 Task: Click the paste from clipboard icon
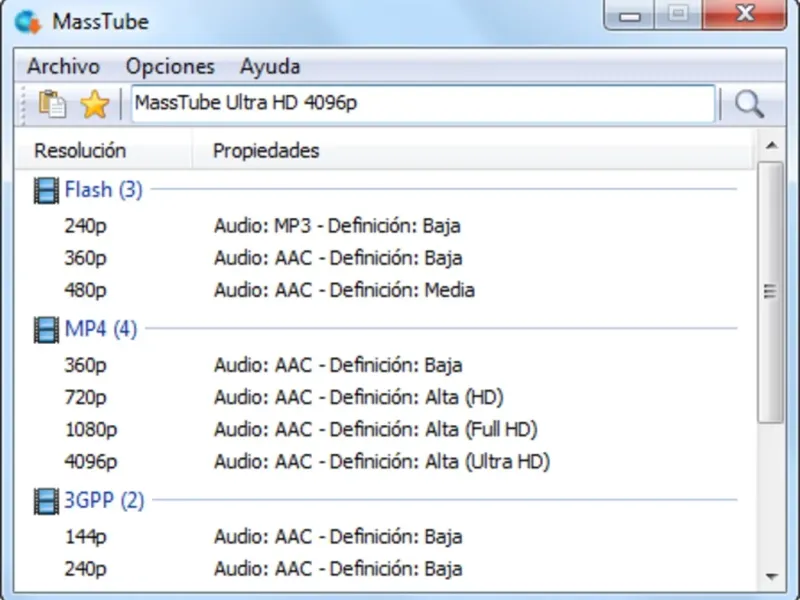(x=53, y=105)
